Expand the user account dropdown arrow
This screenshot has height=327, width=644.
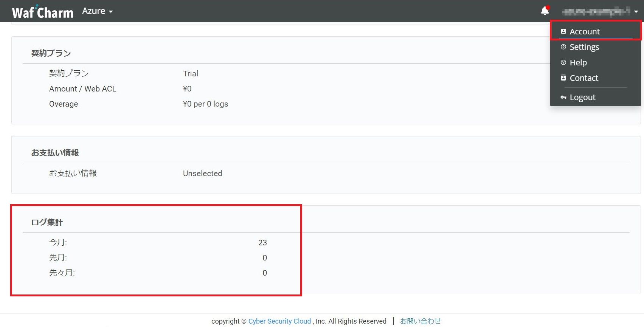point(636,12)
